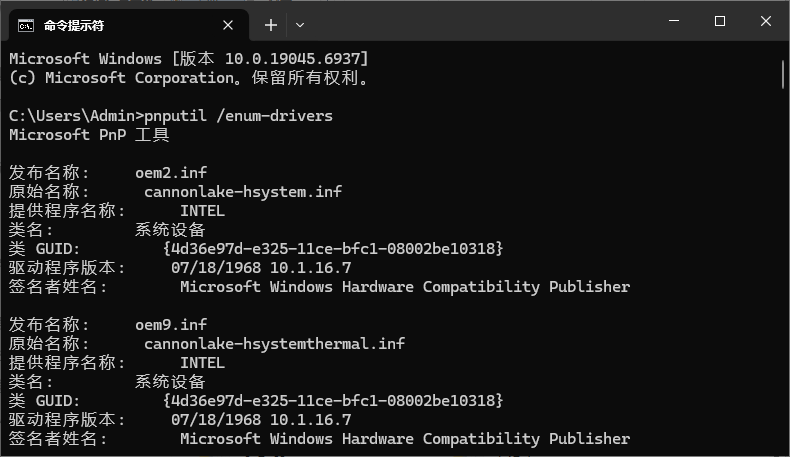Click the vertical scrollbar thumb
The width and height of the screenshot is (790, 457).
click(782, 73)
